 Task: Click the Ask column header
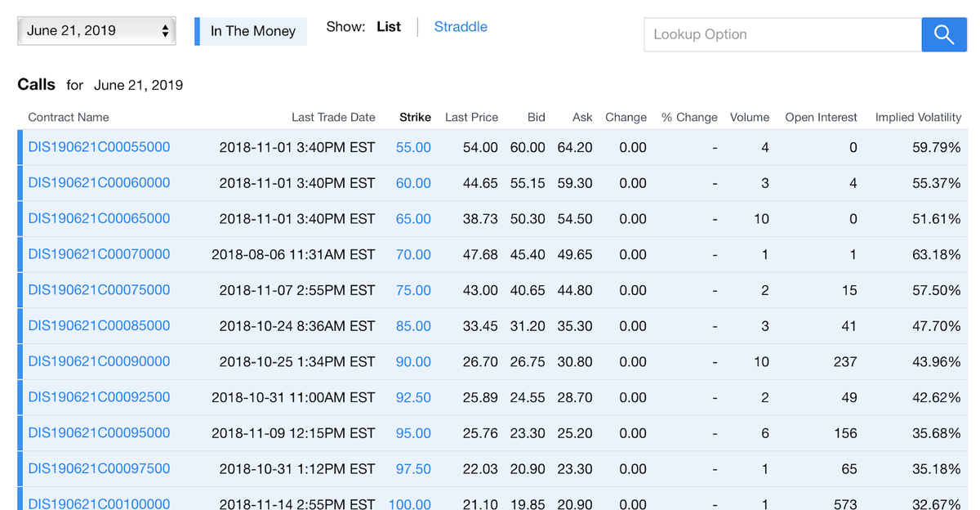click(x=582, y=117)
